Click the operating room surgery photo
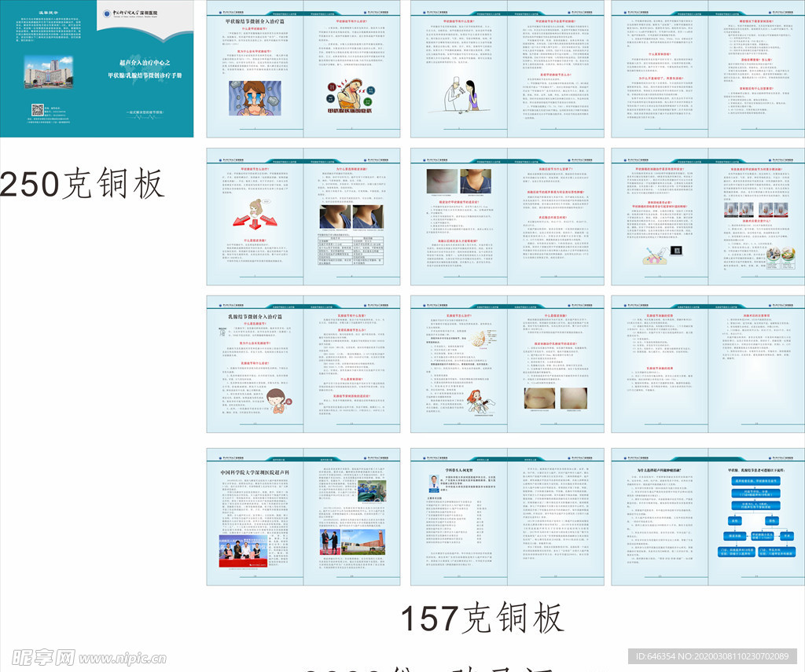805x672 pixels. 371,490
